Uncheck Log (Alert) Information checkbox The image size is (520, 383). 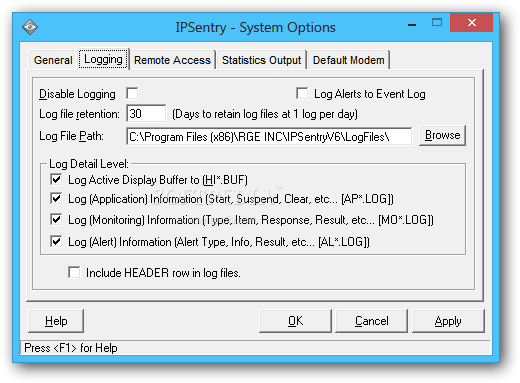56,241
